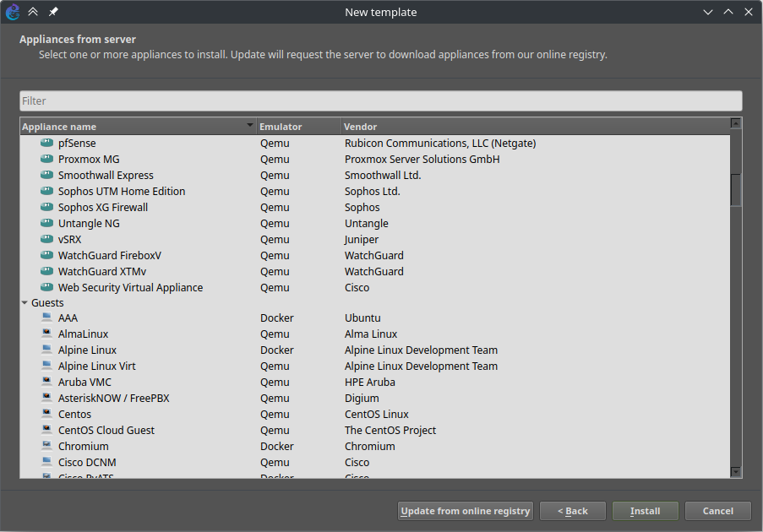
Task: Click the pin window icon in title bar
Action: click(x=53, y=12)
